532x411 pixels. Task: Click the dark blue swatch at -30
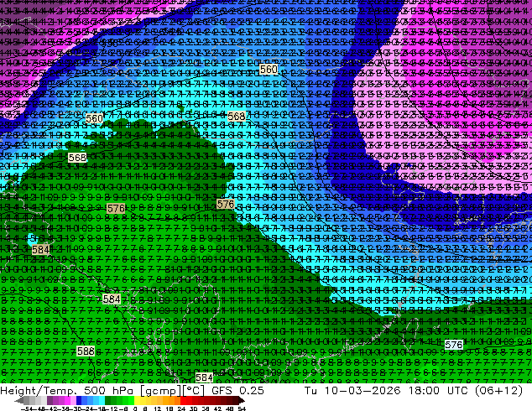pos(79,400)
